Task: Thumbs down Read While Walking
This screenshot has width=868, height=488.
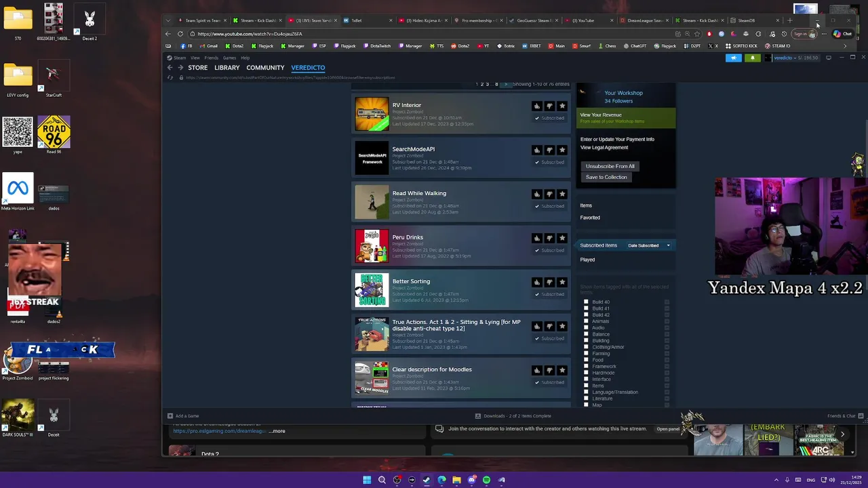Action: 549,194
